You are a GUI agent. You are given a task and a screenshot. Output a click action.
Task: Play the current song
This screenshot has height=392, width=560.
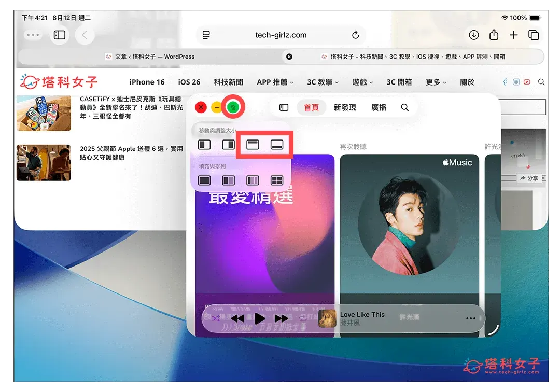coord(260,318)
